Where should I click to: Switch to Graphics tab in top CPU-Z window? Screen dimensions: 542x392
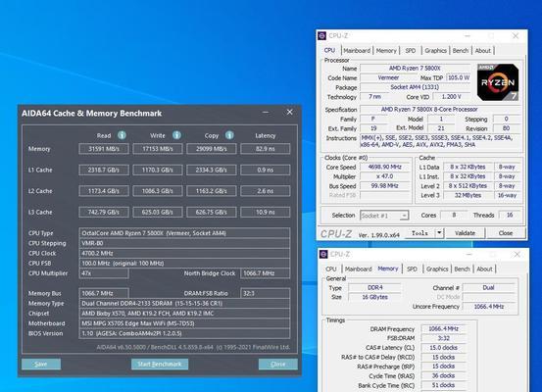[x=435, y=50]
